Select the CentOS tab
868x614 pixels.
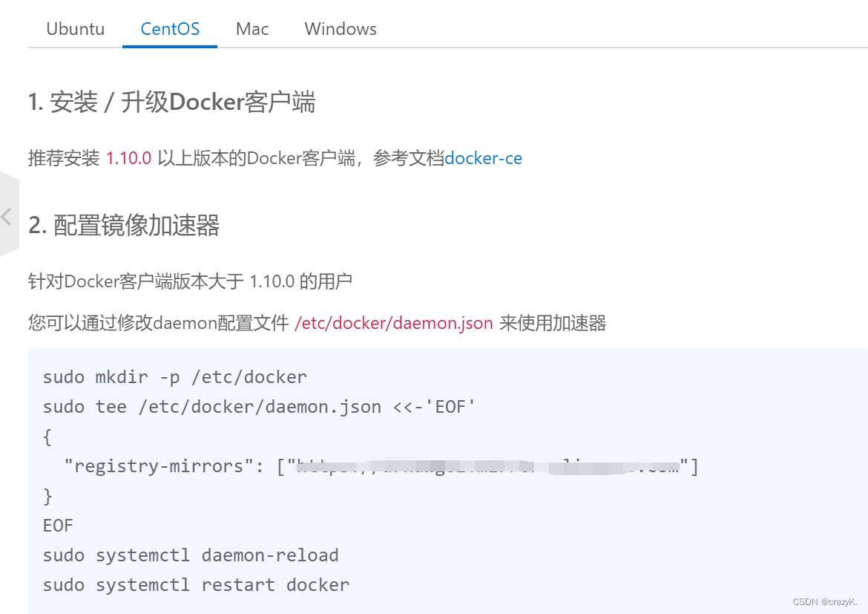point(169,28)
